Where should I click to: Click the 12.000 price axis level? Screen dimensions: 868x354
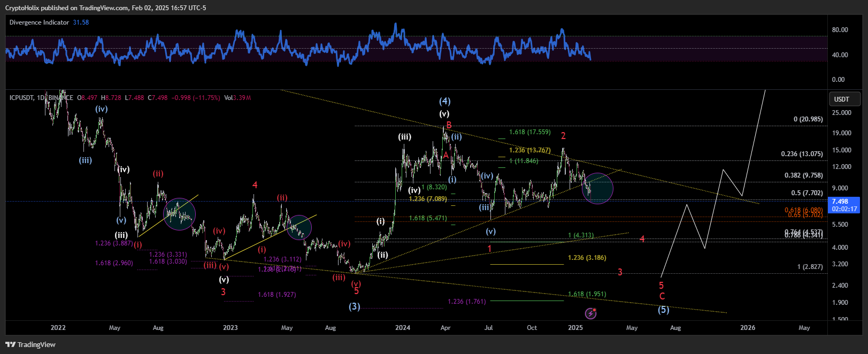click(842, 167)
